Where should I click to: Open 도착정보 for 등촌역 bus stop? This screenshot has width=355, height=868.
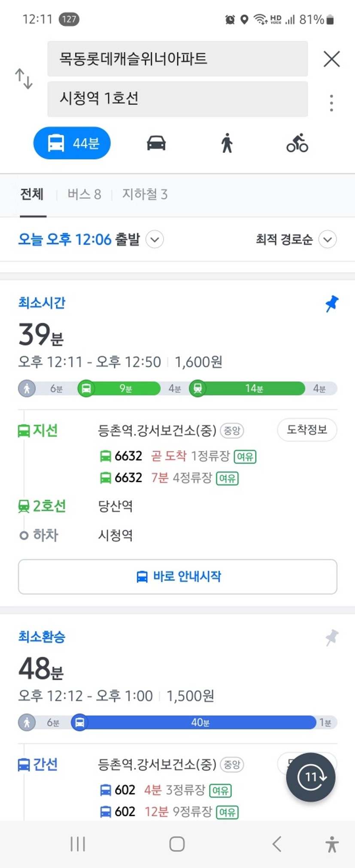(307, 430)
